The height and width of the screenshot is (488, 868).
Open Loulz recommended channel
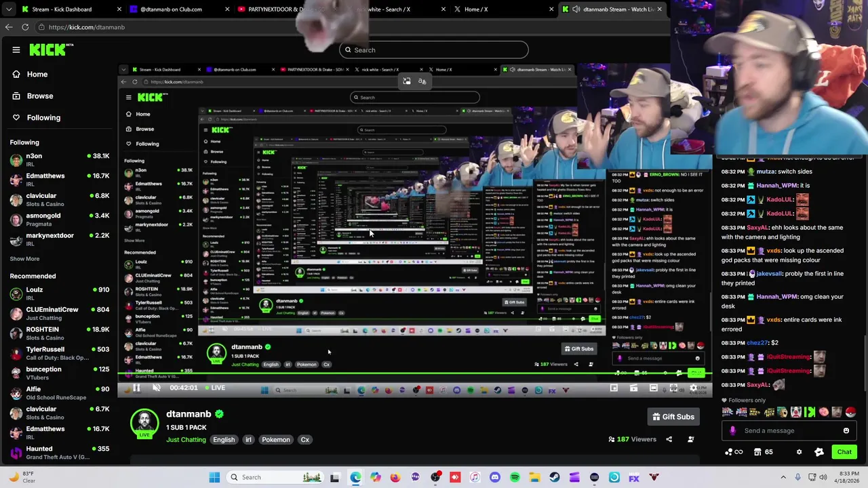(60, 293)
